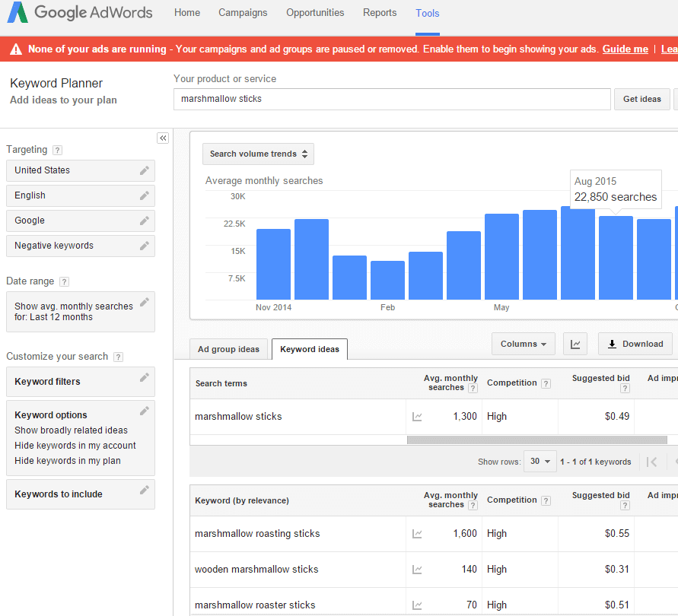The height and width of the screenshot is (616, 678).
Task: Select the marshmallow roasting sticks keyword
Action: click(257, 534)
